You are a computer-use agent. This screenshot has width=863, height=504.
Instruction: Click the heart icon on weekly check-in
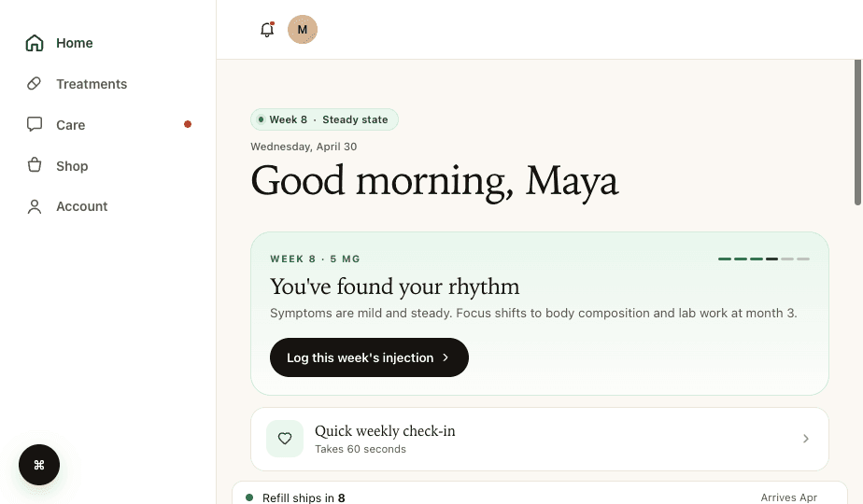[285, 439]
